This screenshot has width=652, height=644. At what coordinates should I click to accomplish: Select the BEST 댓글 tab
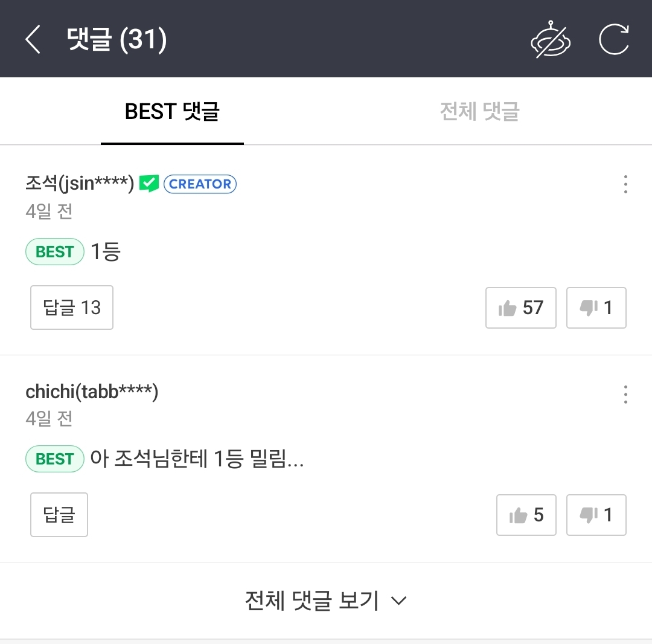pos(172,112)
